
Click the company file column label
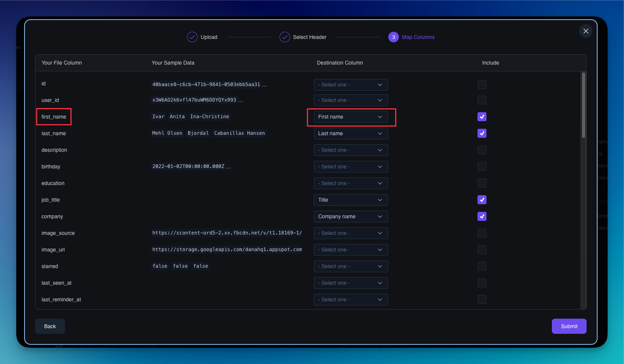(x=52, y=216)
